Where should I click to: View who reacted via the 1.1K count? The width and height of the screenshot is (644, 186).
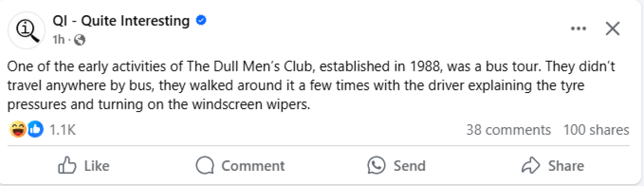pos(63,130)
